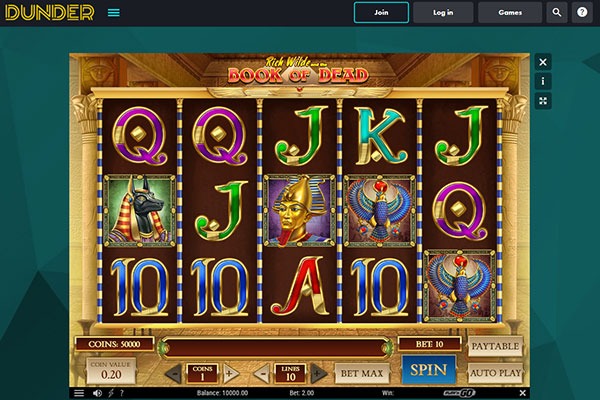600x400 pixels.
Task: Open the small game help question mark
Action: [x=122, y=393]
